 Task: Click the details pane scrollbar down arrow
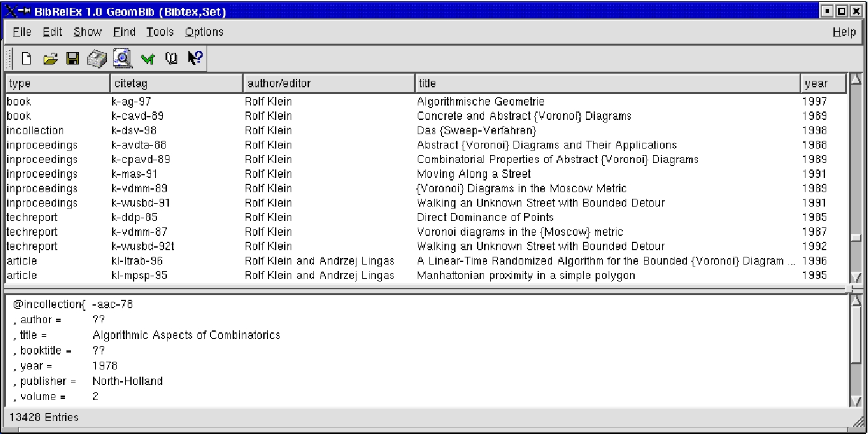click(x=856, y=401)
